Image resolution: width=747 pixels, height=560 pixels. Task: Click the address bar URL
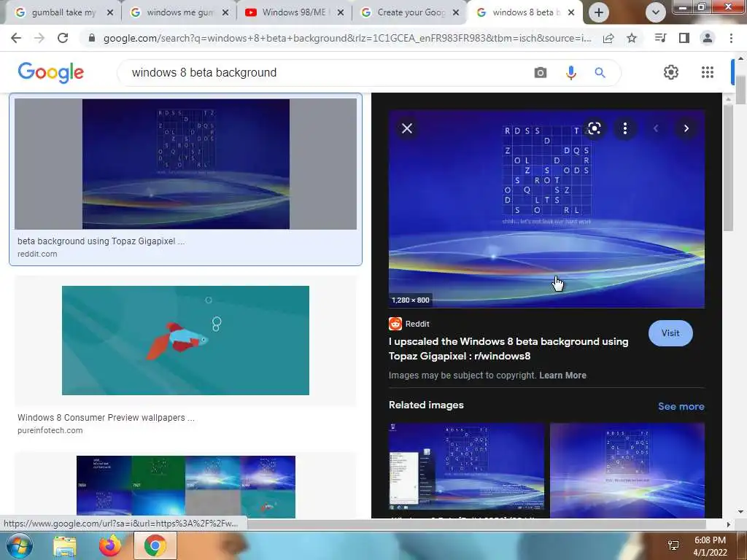point(347,38)
